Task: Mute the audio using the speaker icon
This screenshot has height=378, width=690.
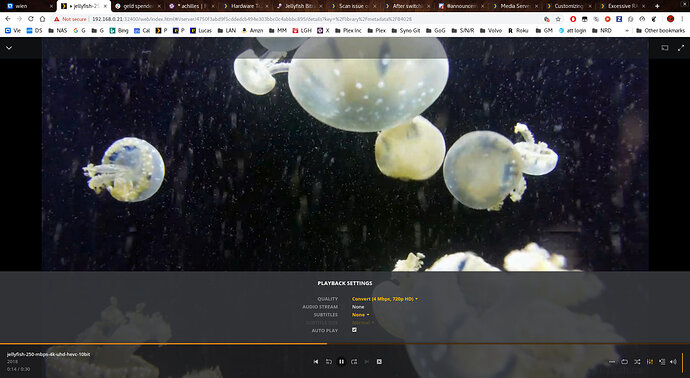Action: 673,362
